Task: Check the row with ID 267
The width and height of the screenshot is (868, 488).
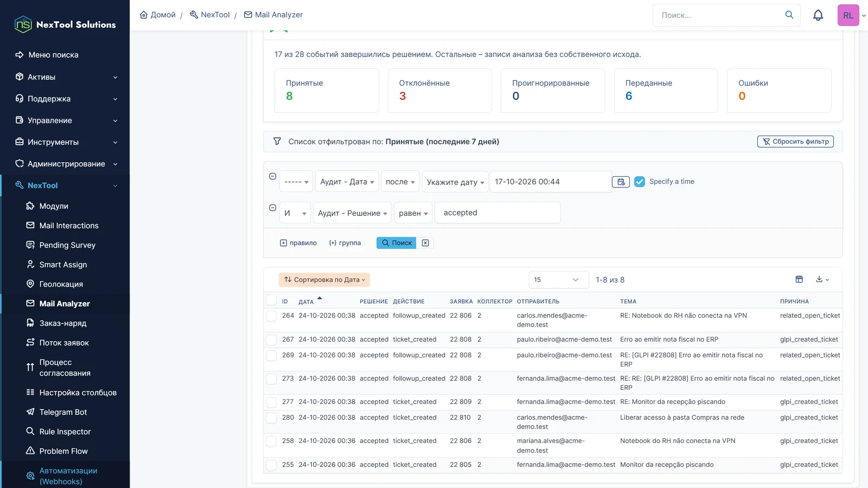Action: pos(271,339)
